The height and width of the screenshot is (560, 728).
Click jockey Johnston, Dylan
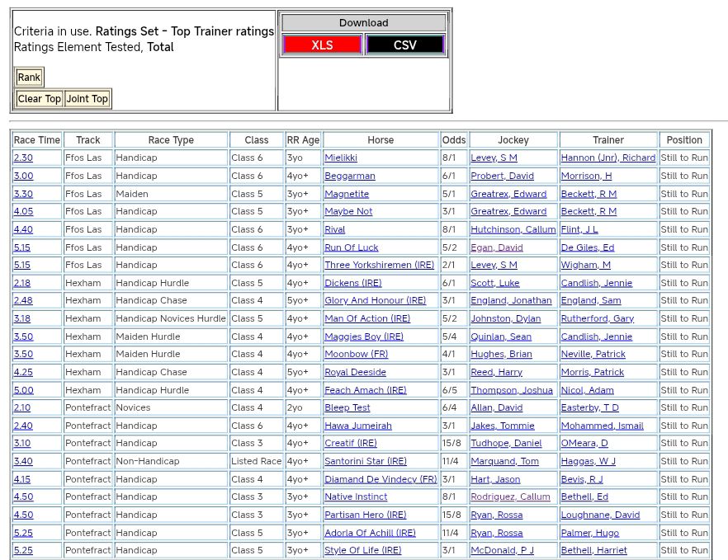[505, 318]
